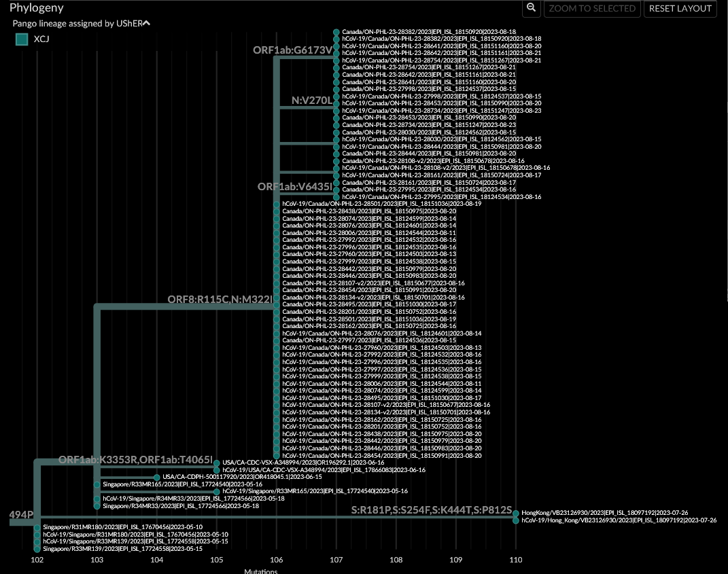728x574 pixels.
Task: Pick the Singapore/R33MR139/2023 tip node
Action: coord(37,550)
